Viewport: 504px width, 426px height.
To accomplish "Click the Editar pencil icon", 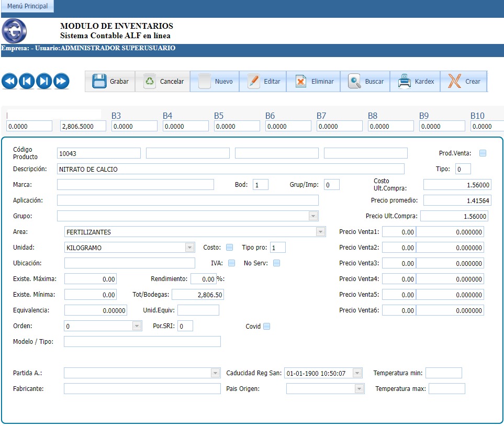I will pyautogui.click(x=254, y=81).
